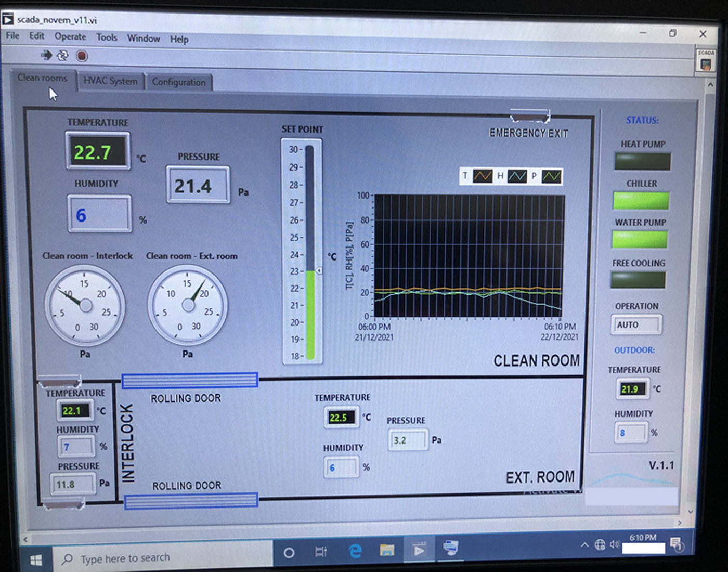Open the Operate menu

(70, 36)
